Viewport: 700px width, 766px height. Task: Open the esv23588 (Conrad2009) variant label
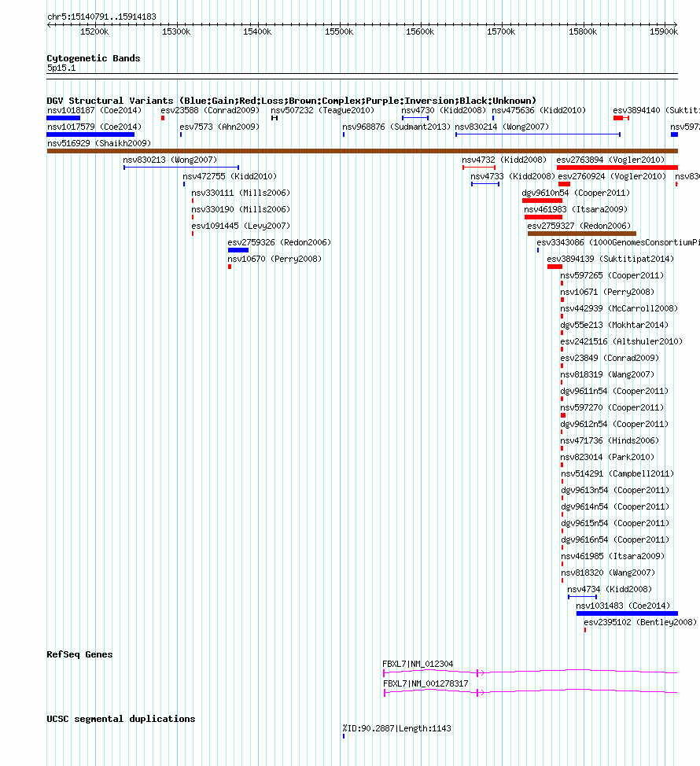[210, 110]
